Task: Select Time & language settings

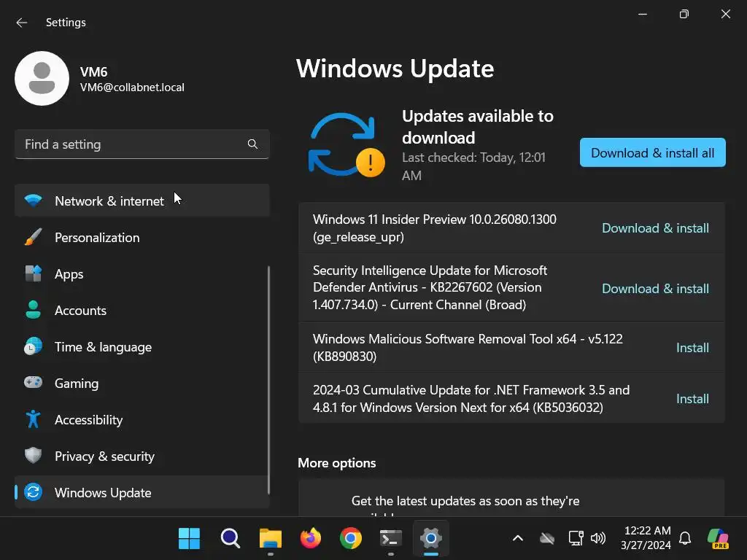Action: [x=142, y=346]
